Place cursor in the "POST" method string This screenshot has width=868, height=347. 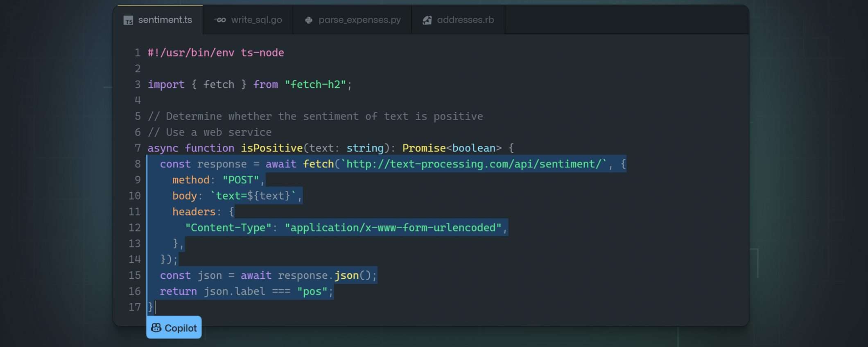point(241,180)
